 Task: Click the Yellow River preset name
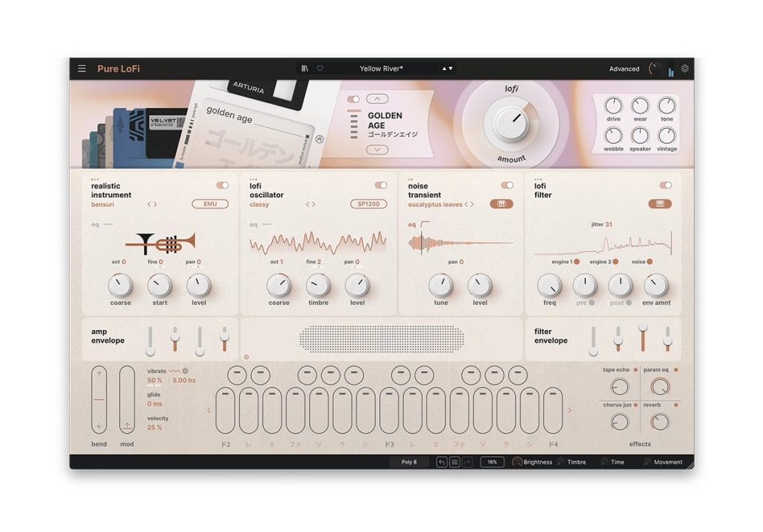pyautogui.click(x=381, y=69)
